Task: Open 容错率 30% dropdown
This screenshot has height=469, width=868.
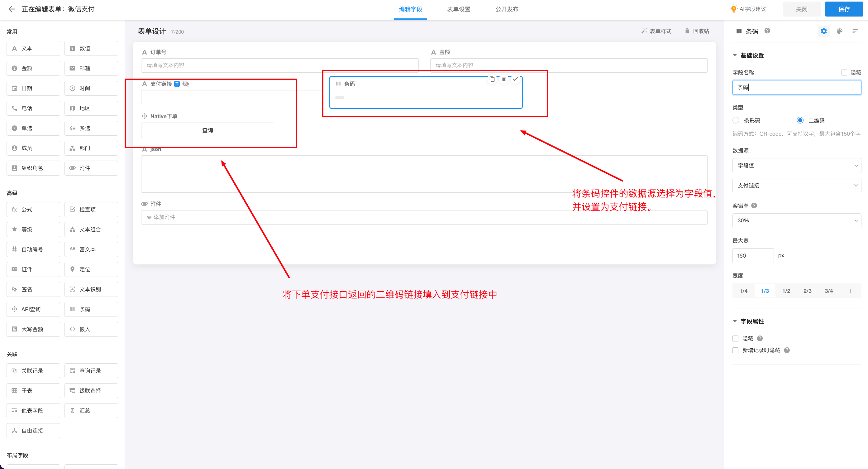Action: click(x=797, y=220)
